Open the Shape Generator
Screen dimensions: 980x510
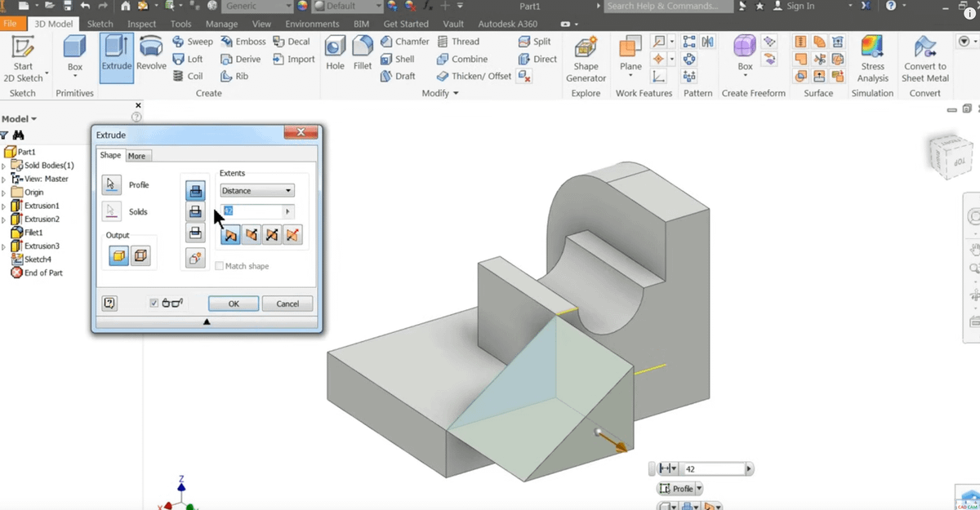point(586,58)
